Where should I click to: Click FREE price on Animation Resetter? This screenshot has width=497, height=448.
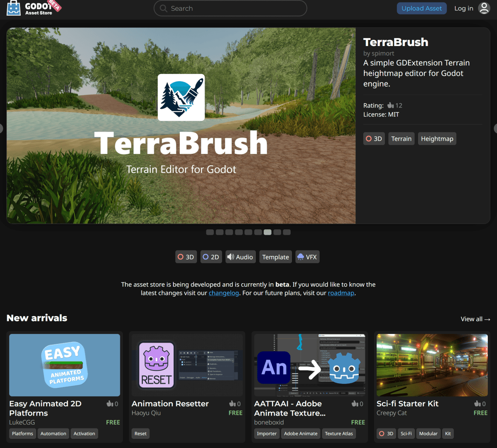[235, 413]
